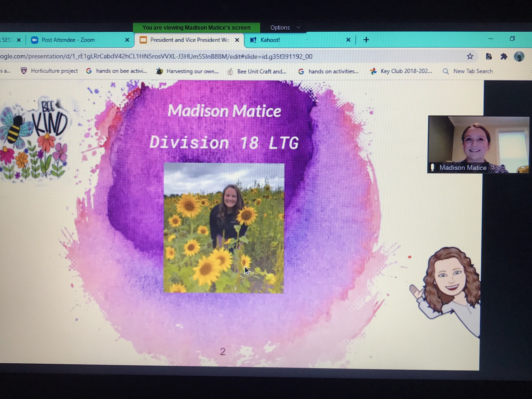The image size is (532, 399).
Task: Click inside the address bar URL
Action: click(158, 56)
